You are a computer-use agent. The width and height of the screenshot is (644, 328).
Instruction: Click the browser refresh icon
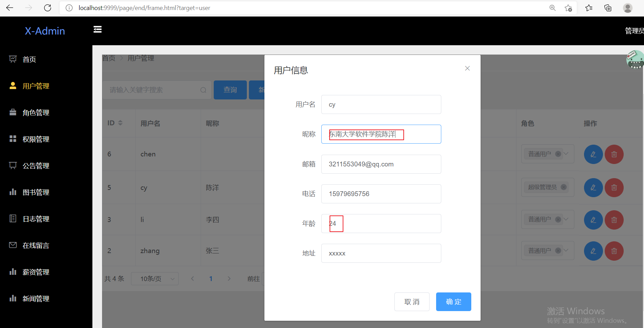(48, 8)
